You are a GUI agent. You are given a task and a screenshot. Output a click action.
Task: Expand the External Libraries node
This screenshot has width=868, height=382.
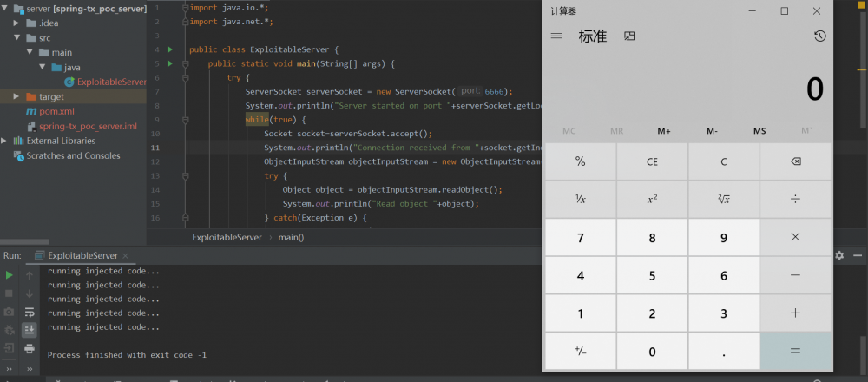coord(6,141)
